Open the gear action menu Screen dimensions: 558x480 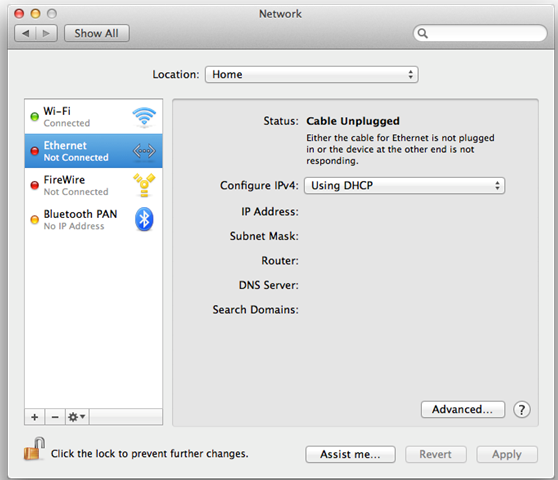pyautogui.click(x=77, y=417)
